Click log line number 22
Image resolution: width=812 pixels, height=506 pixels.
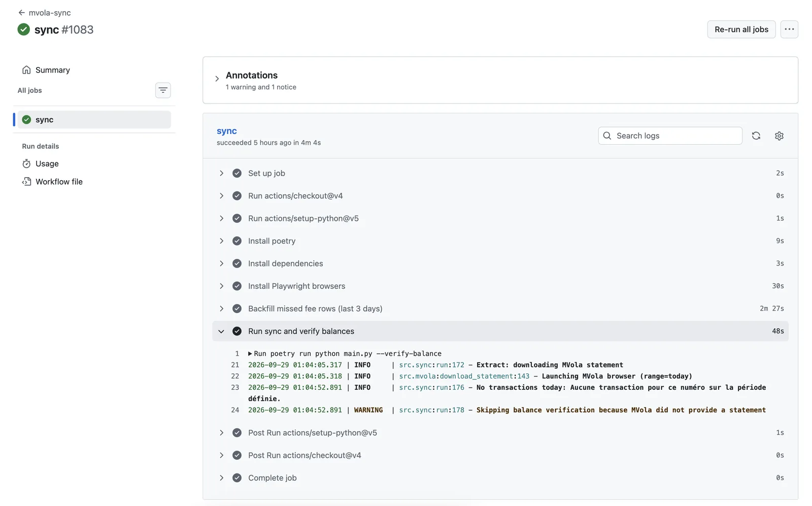point(235,376)
